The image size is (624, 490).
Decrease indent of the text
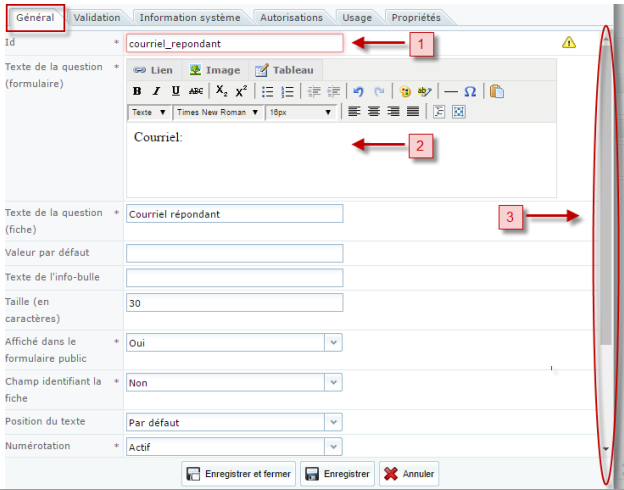[314, 92]
